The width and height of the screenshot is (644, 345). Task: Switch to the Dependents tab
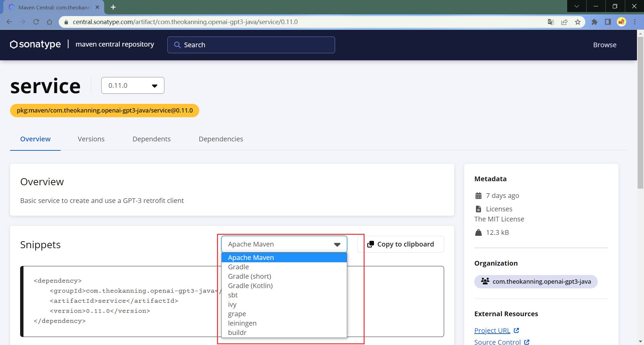pyautogui.click(x=152, y=139)
